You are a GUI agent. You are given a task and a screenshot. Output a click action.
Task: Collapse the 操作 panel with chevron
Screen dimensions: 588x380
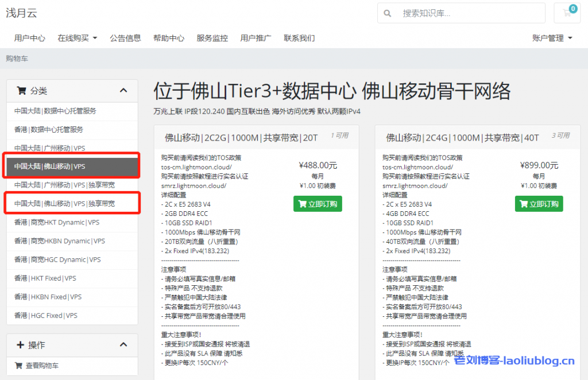[123, 344]
